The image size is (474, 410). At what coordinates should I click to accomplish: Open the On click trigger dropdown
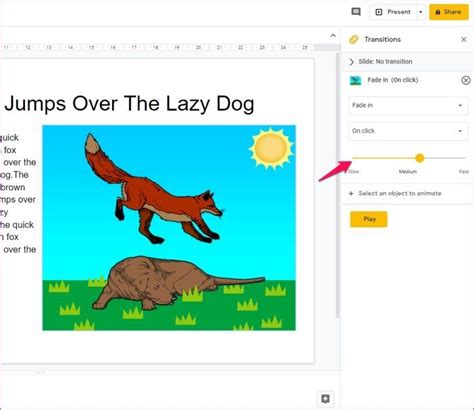(x=408, y=131)
